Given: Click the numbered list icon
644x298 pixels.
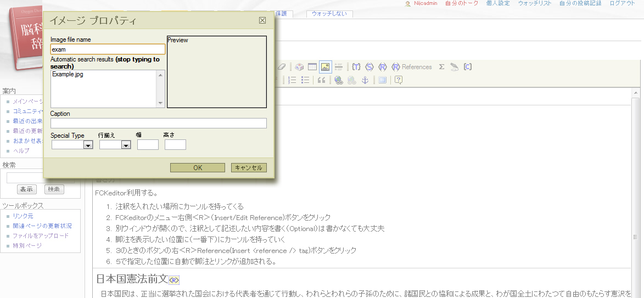Looking at the screenshot, I should (292, 80).
